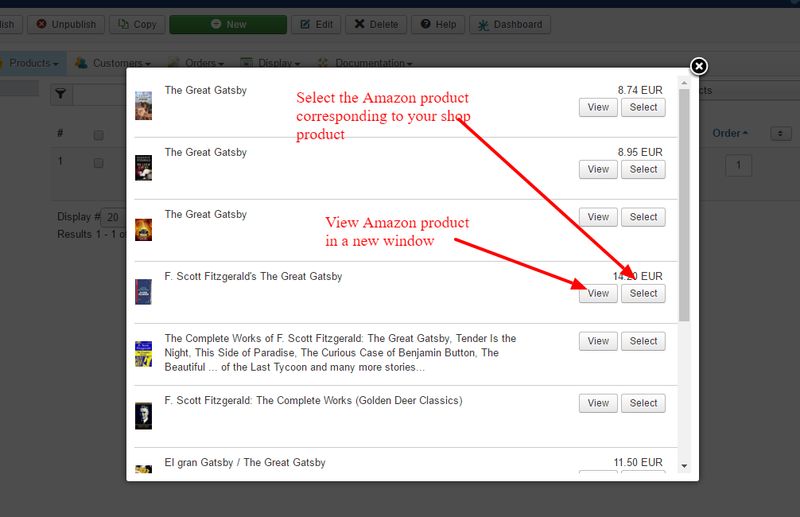The height and width of the screenshot is (517, 800).
Task: Open the Complete Works yellow cover thumbnail
Action: pyautogui.click(x=143, y=354)
